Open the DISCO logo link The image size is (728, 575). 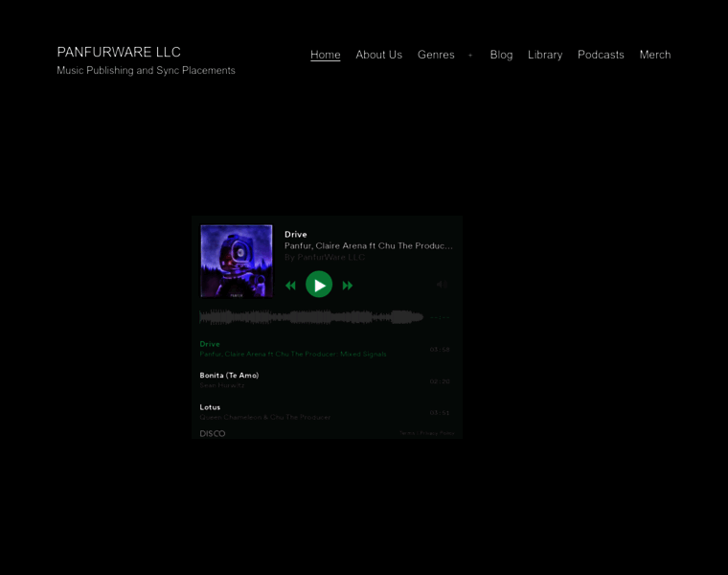click(213, 433)
